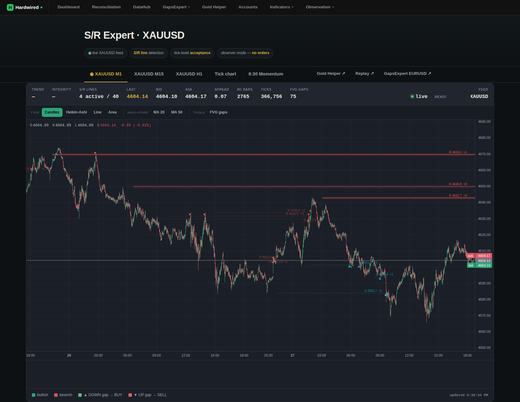
Task: Click the Live status indicator
Action: point(419,96)
